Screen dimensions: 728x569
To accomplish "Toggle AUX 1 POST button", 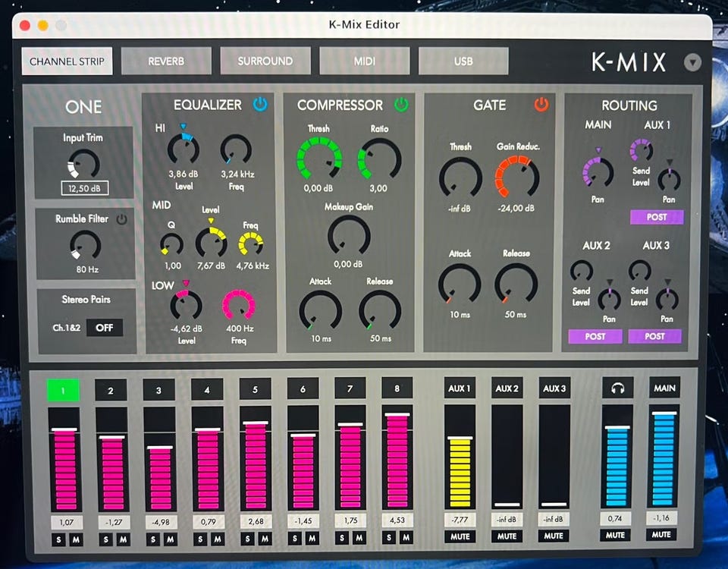I will pyautogui.click(x=657, y=217).
